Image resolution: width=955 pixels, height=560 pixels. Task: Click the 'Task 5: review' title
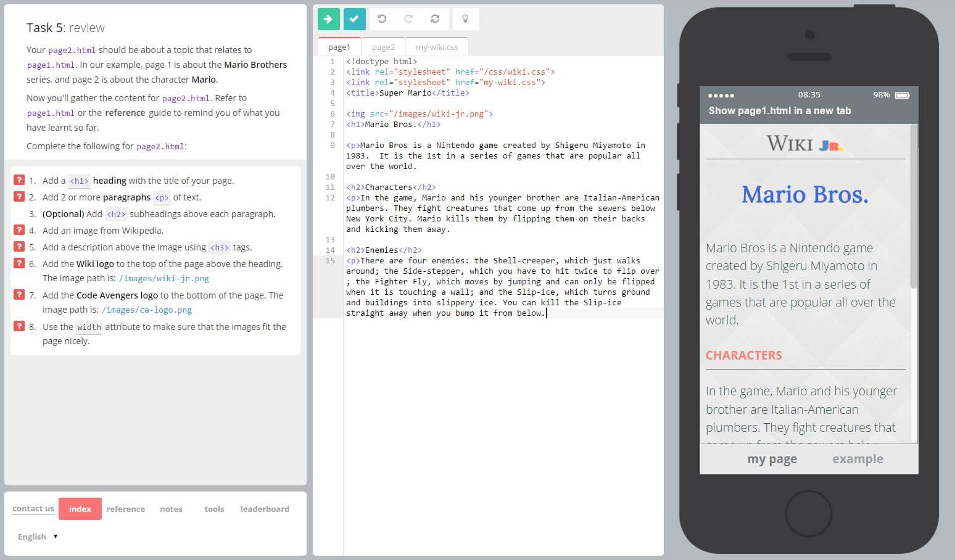(65, 28)
